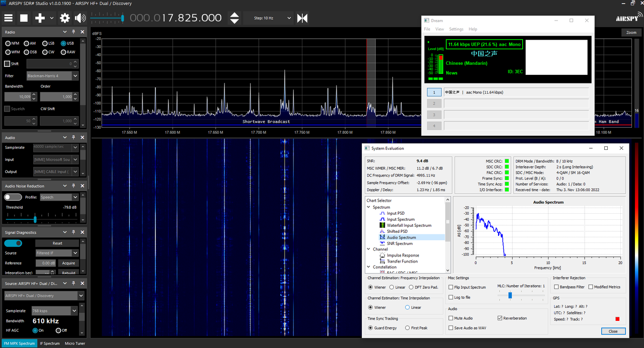644x348 pixels.
Task: Select Transfer Function chart item
Action: point(402,262)
